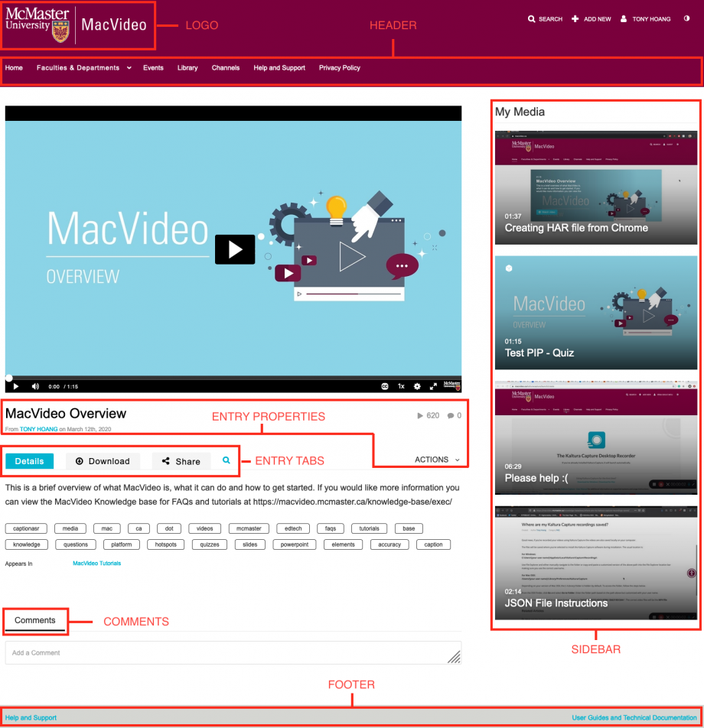This screenshot has width=704, height=728.
Task: Click the mcmaster tag
Action: click(249, 528)
